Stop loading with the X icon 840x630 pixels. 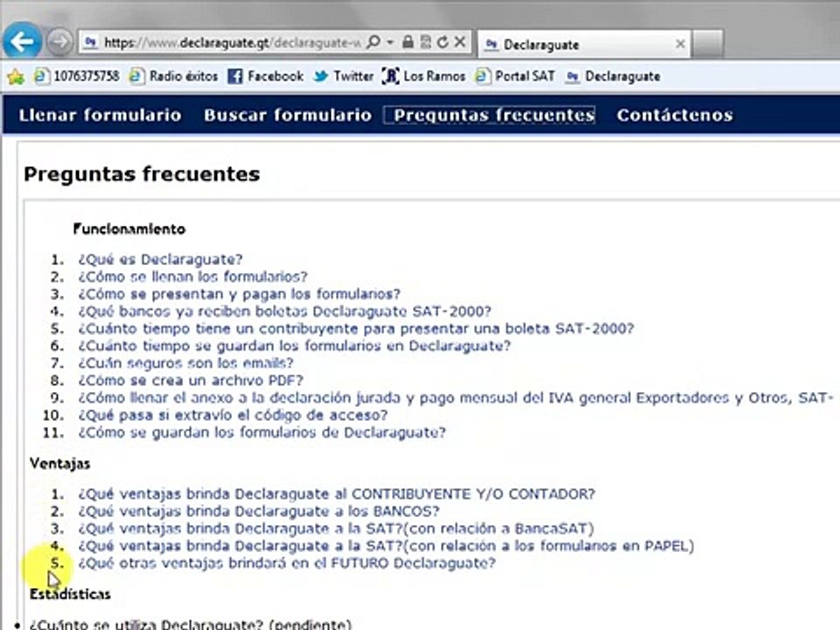(x=459, y=42)
